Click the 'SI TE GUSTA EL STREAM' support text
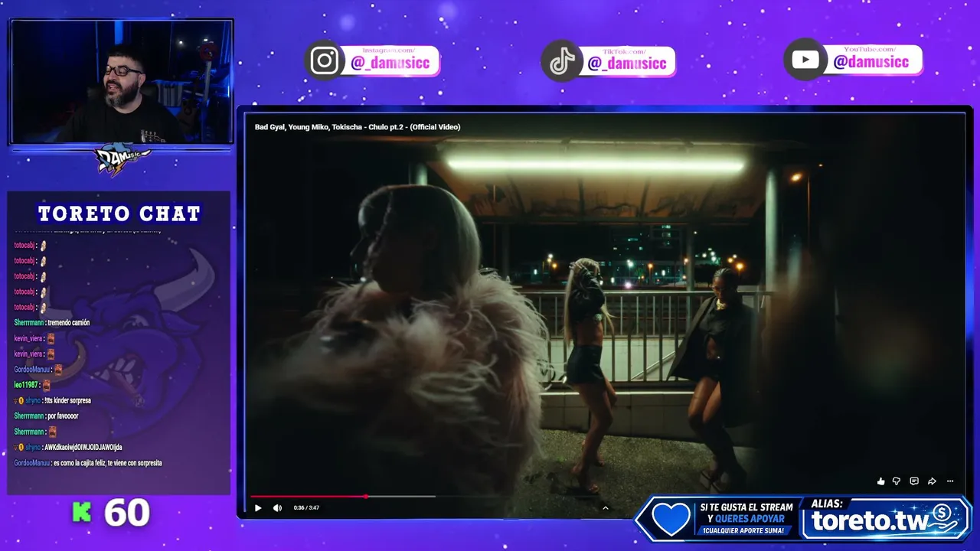This screenshot has width=980, height=551. (x=746, y=507)
